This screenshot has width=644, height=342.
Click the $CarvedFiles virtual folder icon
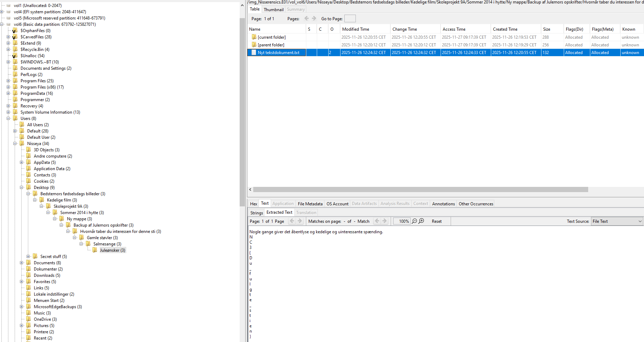point(15,37)
